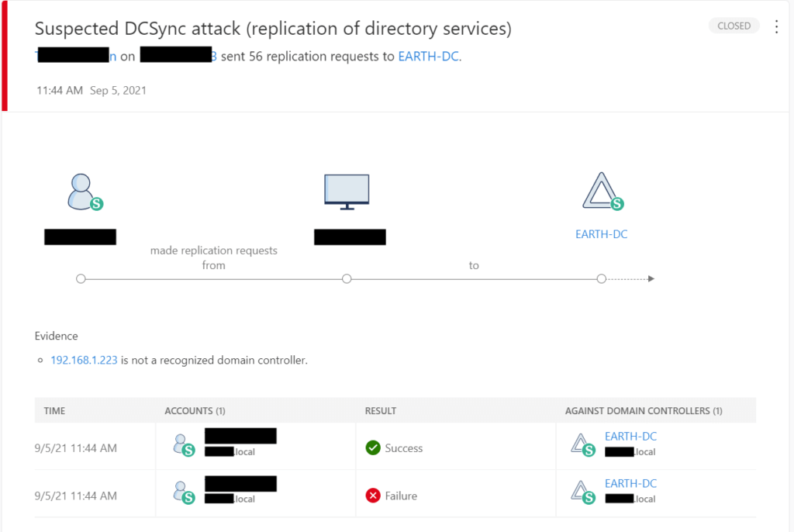Open EARTH-DC from the Failure table row
Screen dimensions: 794x532
coord(630,483)
